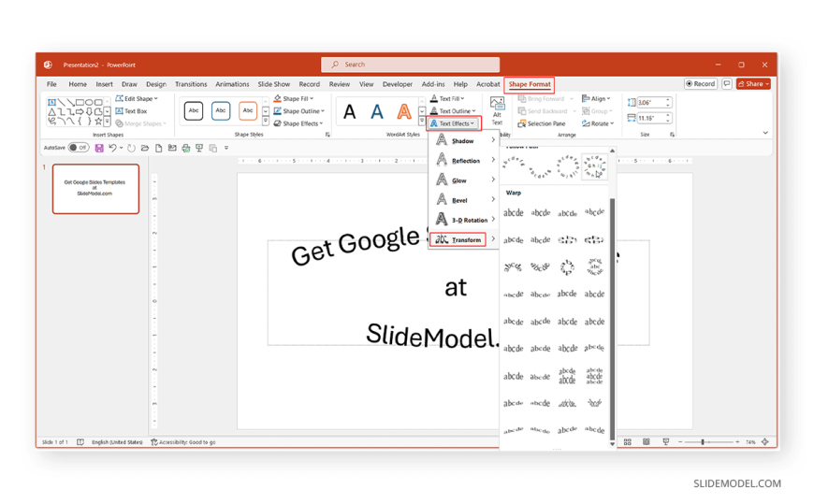Open the Bevel submenu
Screen dimensions: 814x504
click(x=463, y=200)
